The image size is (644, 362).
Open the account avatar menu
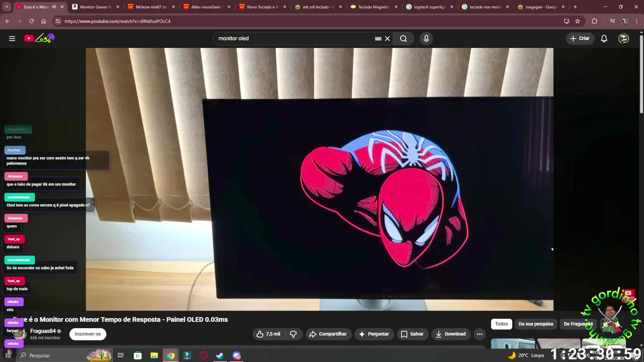click(x=624, y=38)
